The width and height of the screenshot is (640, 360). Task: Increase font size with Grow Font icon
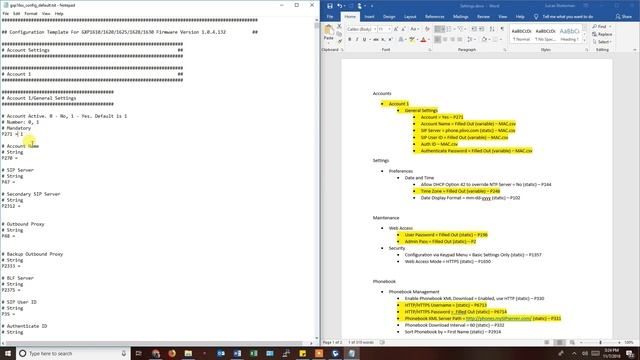(x=396, y=29)
